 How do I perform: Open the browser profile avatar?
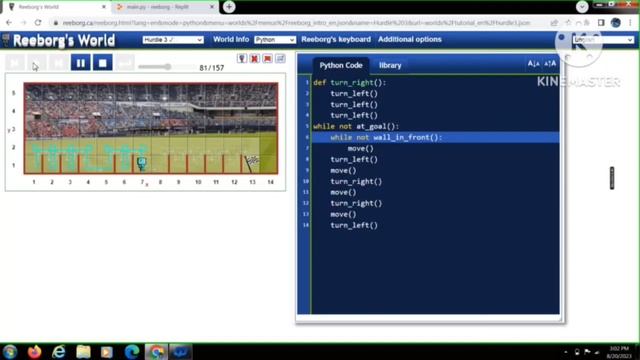616,23
